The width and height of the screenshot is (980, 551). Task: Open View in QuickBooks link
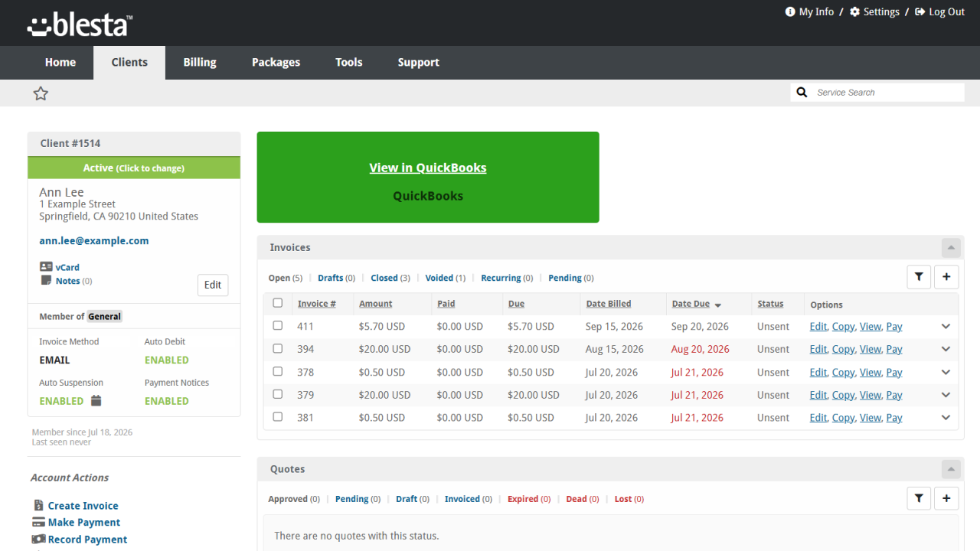428,168
